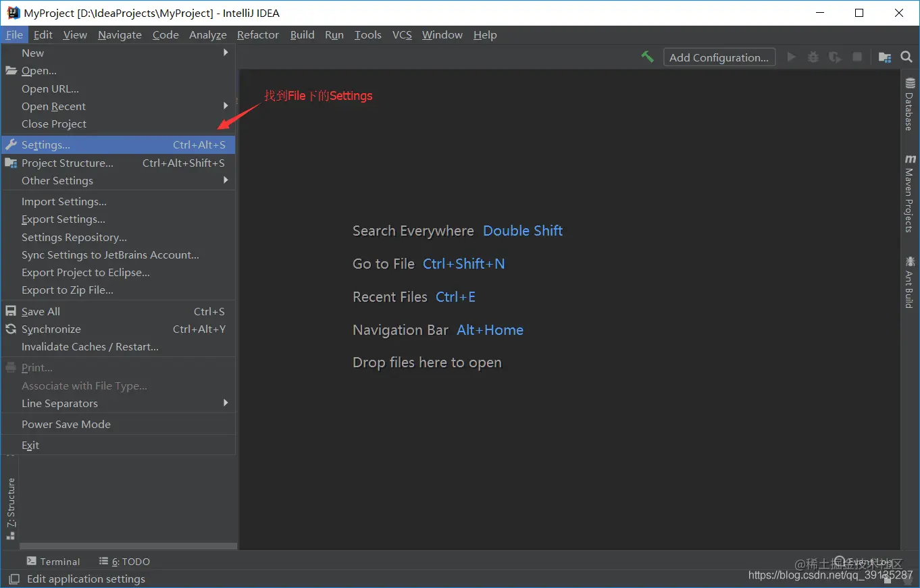Open the Build menu
Screen dimensions: 920x588
tap(303, 34)
